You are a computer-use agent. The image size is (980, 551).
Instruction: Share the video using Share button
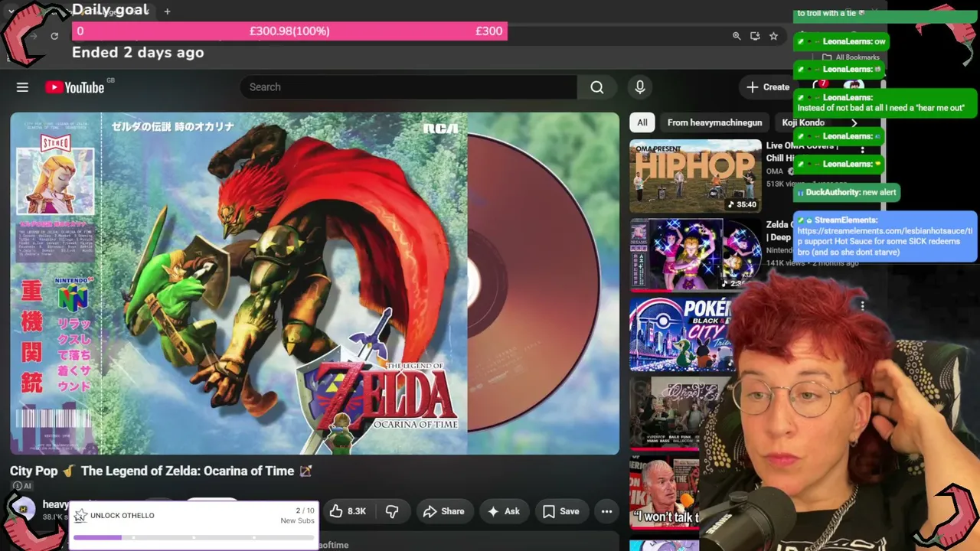click(x=444, y=511)
